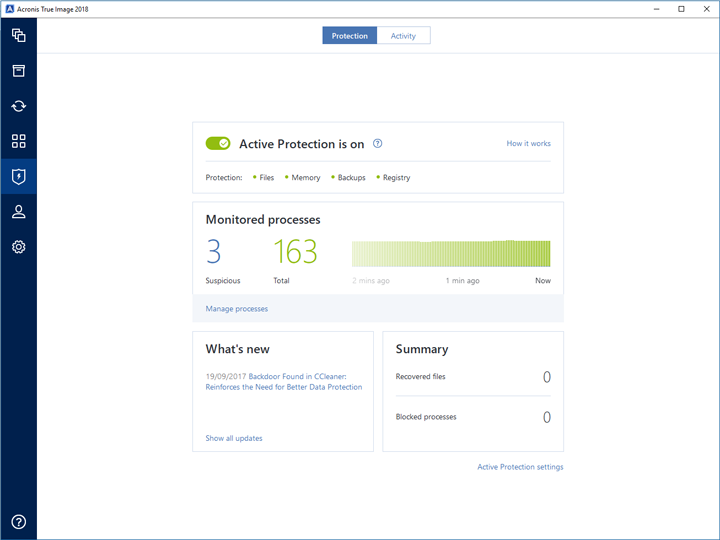Open the Archive sidebar icon
The height and width of the screenshot is (540, 720).
(x=18, y=71)
